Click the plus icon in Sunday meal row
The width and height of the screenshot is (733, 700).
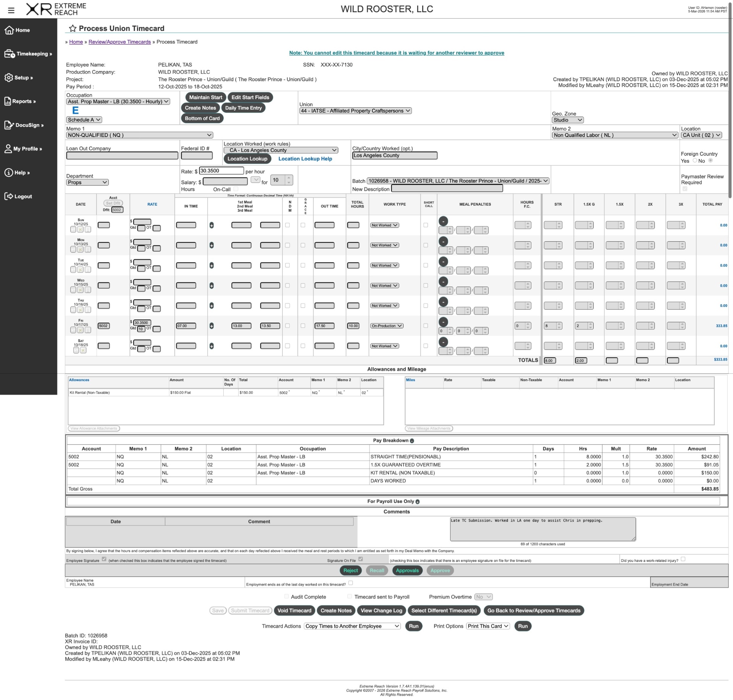212,225
